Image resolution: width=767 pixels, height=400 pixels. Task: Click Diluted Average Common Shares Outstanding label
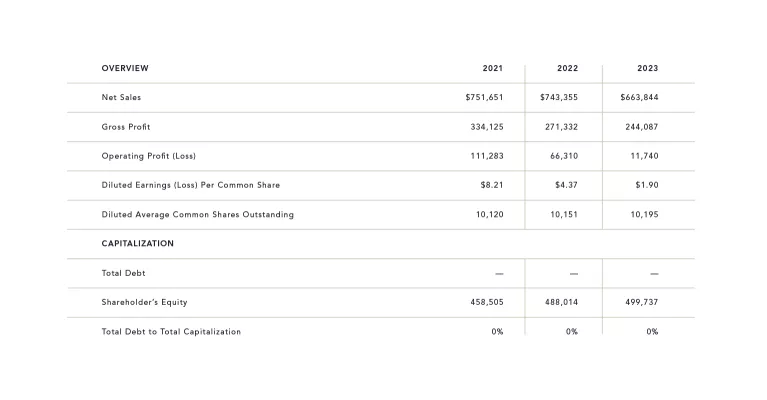[x=198, y=214]
